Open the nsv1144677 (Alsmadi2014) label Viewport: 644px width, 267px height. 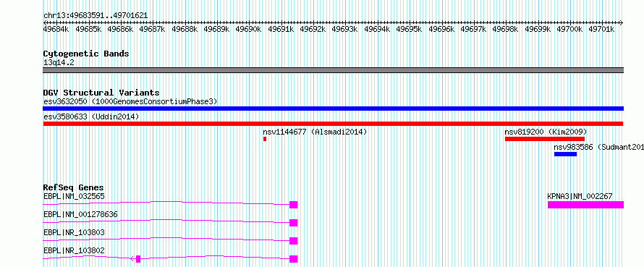315,132
